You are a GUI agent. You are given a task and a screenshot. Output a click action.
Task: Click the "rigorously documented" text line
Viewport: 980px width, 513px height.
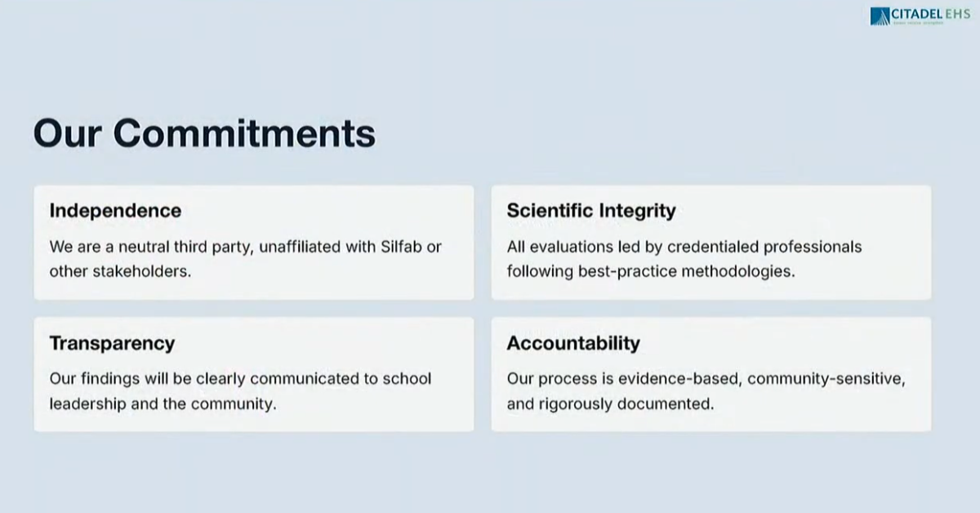tap(610, 404)
